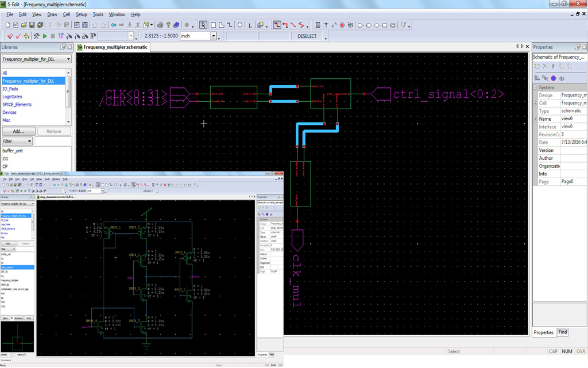Open the Tools menu
The image size is (588, 368).
98,14
